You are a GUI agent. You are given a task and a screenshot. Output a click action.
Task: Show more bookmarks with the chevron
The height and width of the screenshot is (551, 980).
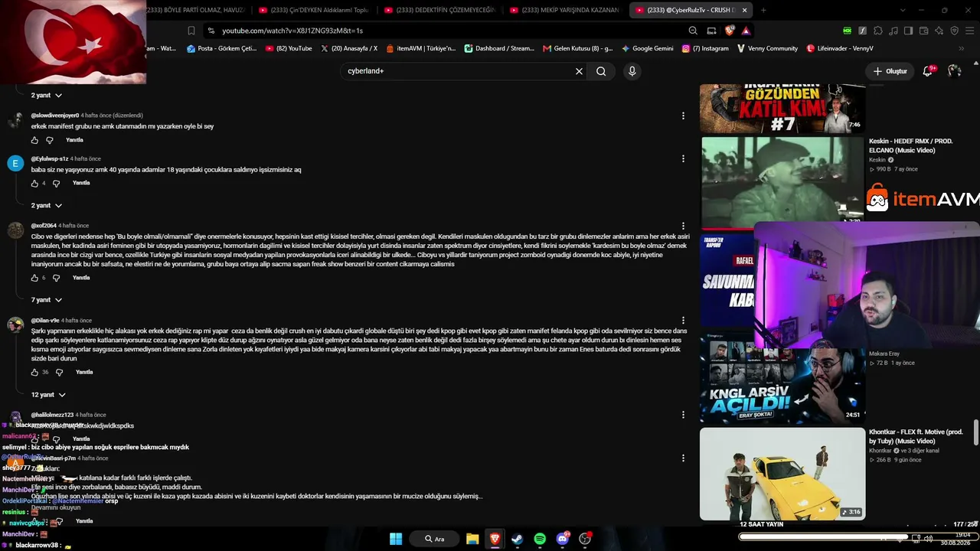coord(962,48)
